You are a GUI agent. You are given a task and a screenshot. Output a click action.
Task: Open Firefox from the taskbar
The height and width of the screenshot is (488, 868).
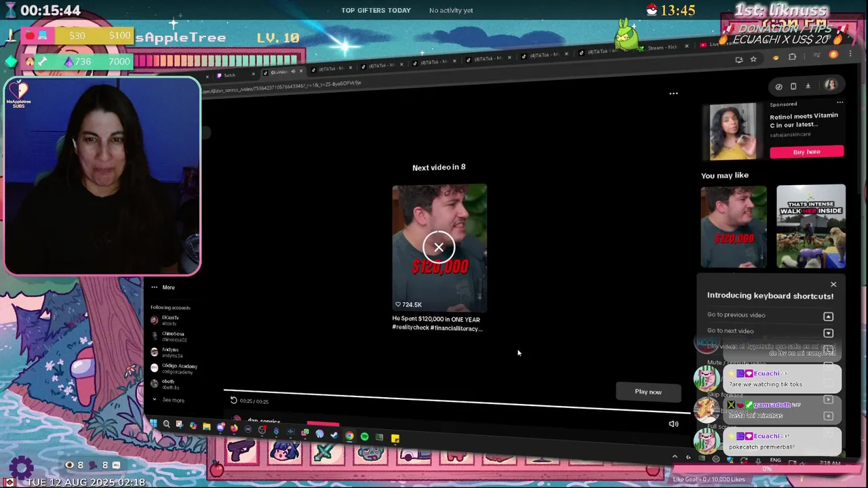tap(234, 428)
